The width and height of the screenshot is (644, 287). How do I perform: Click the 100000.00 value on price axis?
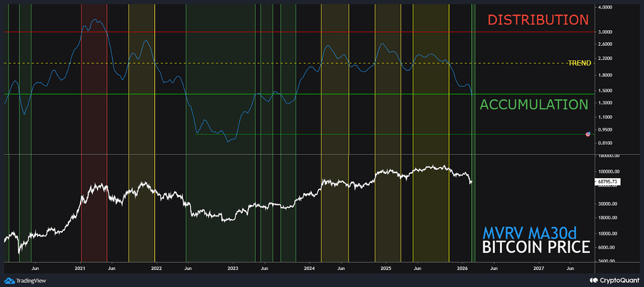608,171
